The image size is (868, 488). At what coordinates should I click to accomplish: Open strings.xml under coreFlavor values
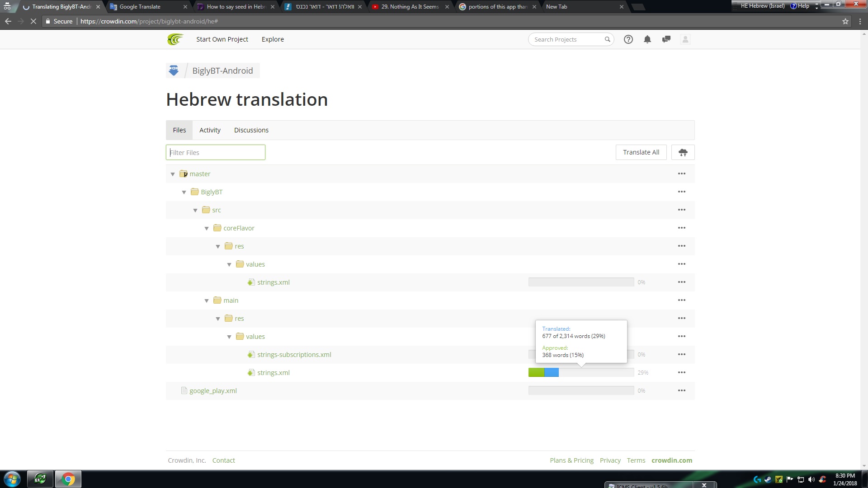point(274,282)
